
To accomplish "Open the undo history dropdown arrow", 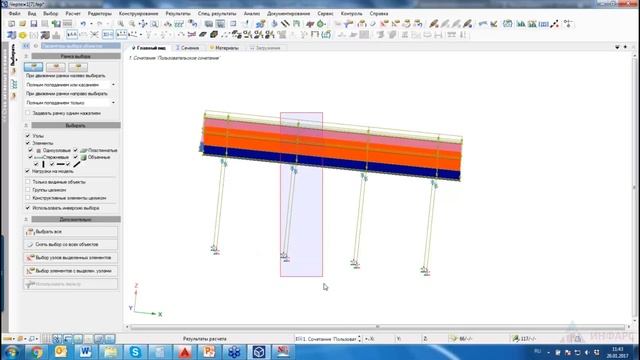I will tap(91, 24).
